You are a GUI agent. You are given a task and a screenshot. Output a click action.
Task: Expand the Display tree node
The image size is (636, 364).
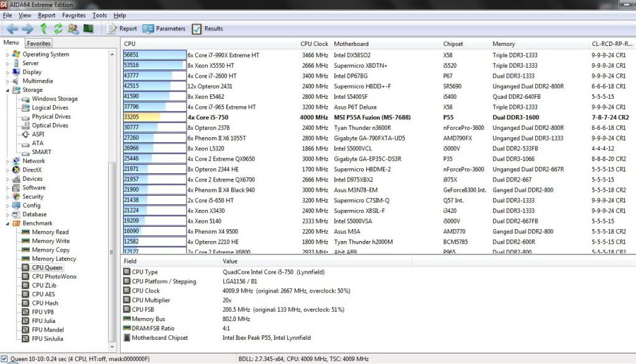point(7,72)
